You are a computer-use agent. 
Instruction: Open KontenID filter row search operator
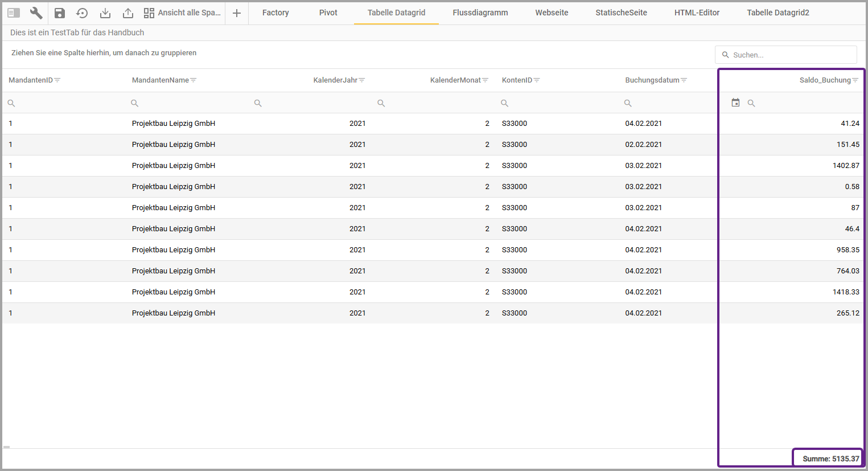tap(504, 103)
